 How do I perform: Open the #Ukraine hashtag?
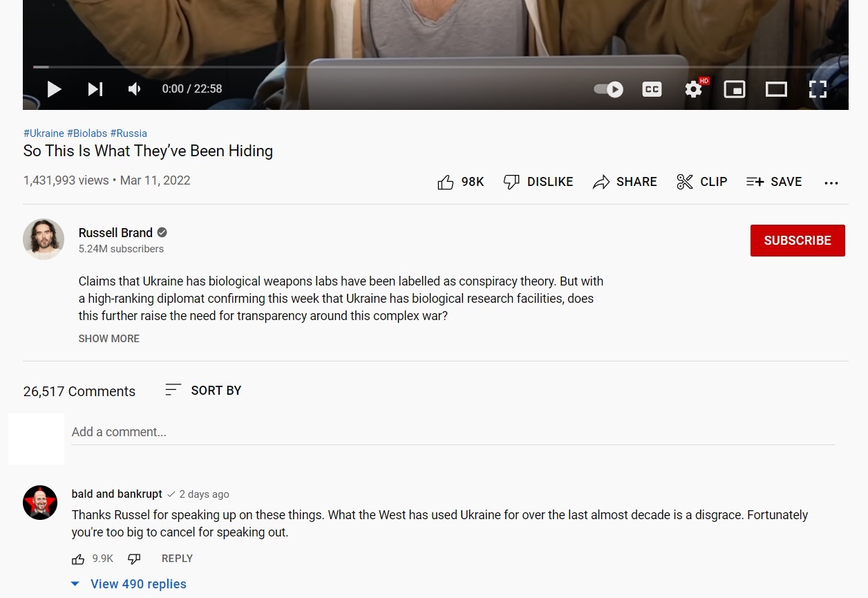(44, 133)
